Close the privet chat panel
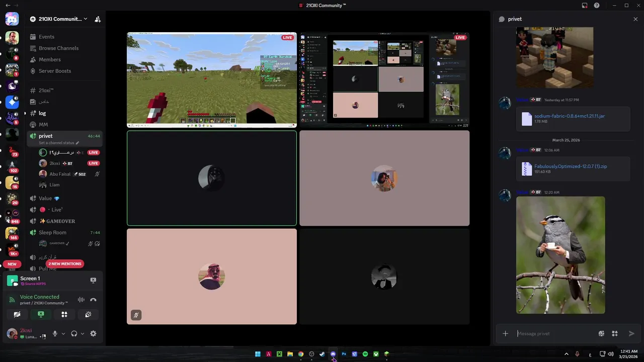The image size is (644, 362). click(635, 19)
